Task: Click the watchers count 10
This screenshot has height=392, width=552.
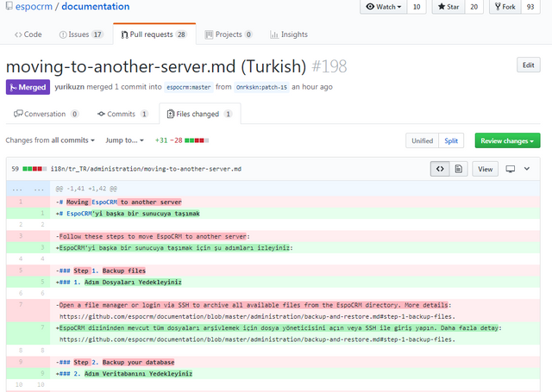Action: coord(417,7)
